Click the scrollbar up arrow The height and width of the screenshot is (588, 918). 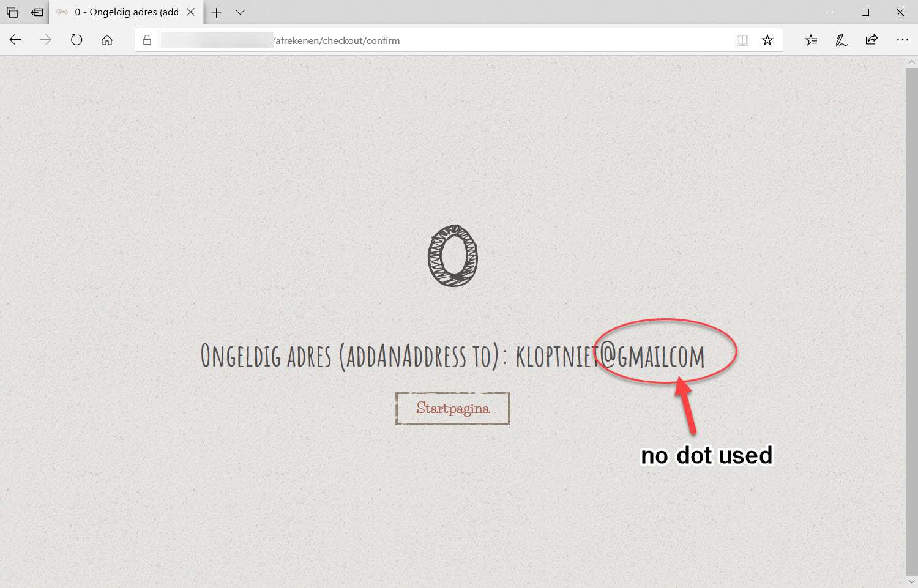click(912, 62)
